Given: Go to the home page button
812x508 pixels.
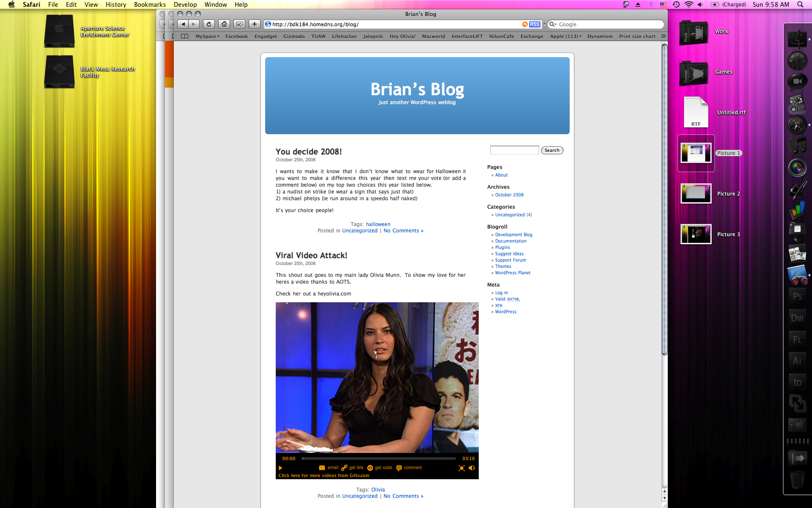Looking at the screenshot, I should click(224, 24).
